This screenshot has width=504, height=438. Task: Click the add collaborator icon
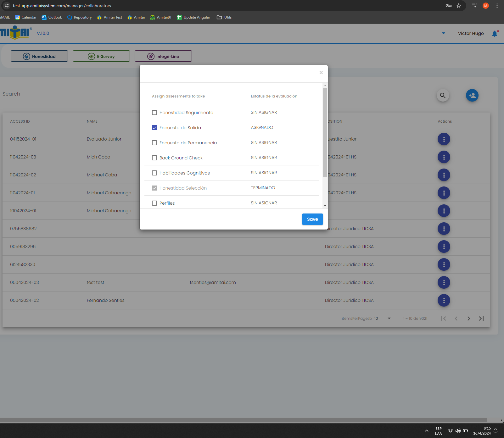coord(472,95)
